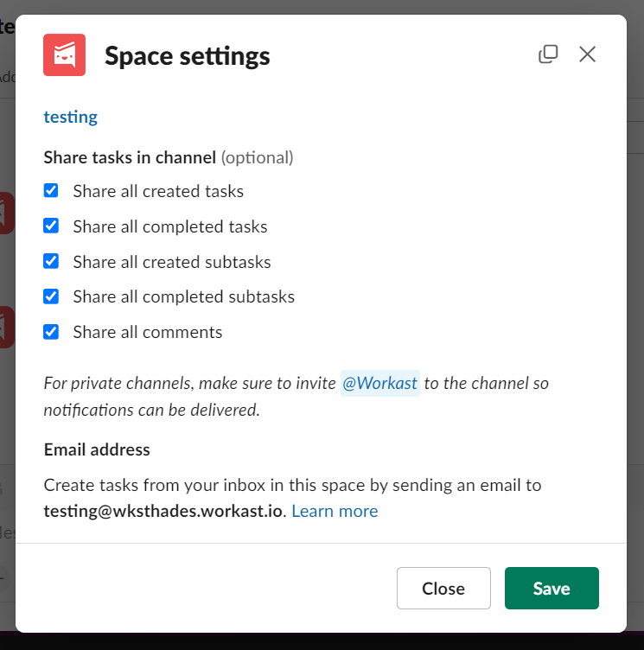Open Space settings in new window icon
The image size is (644, 650).
tap(548, 54)
